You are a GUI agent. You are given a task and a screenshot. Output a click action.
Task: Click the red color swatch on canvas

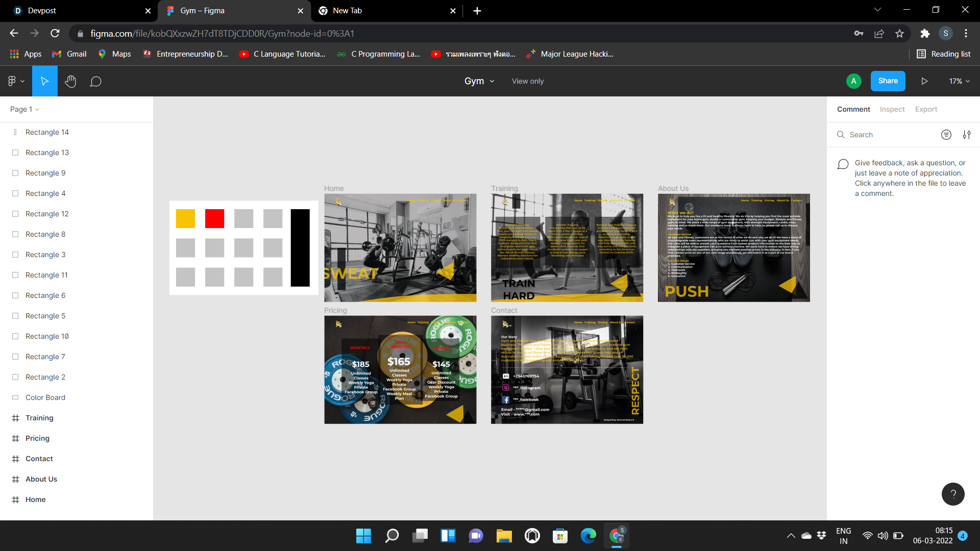214,218
